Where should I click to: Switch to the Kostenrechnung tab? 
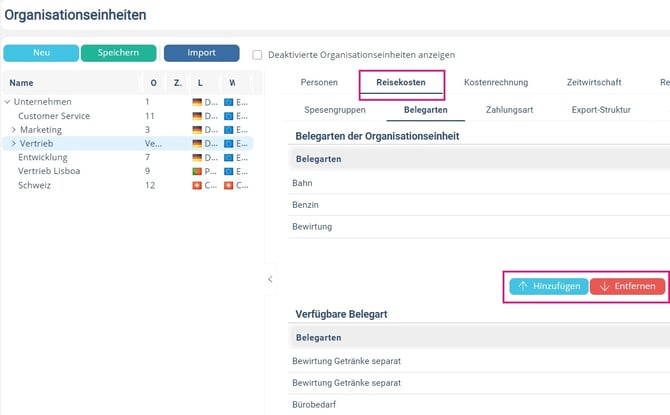click(x=496, y=82)
